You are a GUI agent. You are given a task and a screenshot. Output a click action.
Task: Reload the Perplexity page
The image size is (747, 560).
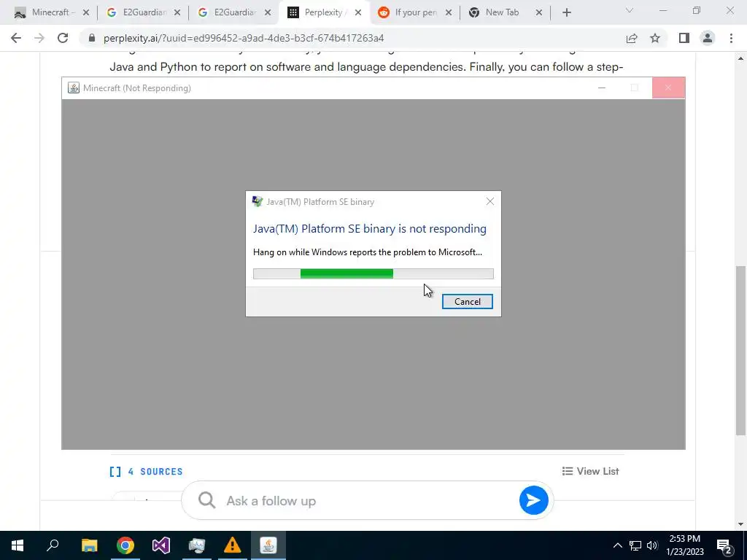coord(63,38)
